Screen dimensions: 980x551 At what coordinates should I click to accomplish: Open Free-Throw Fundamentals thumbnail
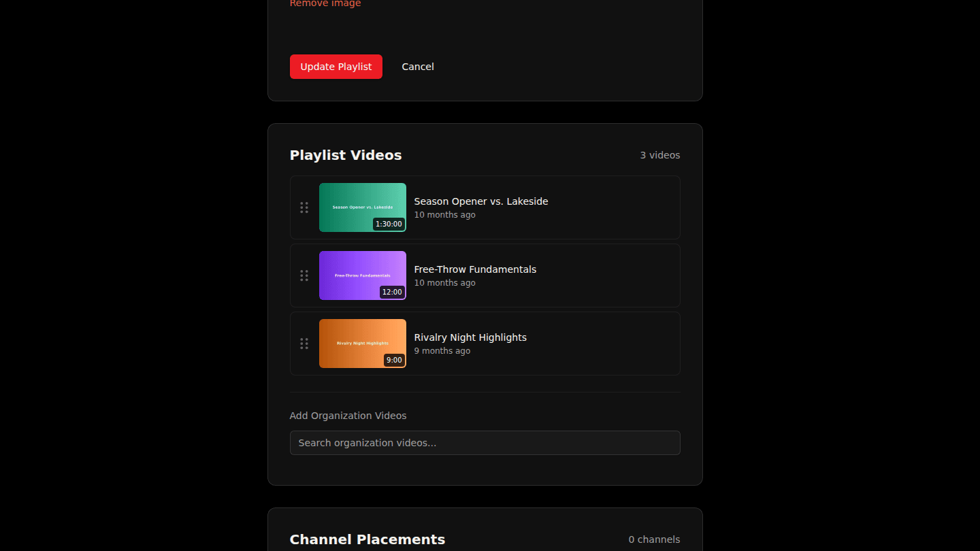point(363,275)
